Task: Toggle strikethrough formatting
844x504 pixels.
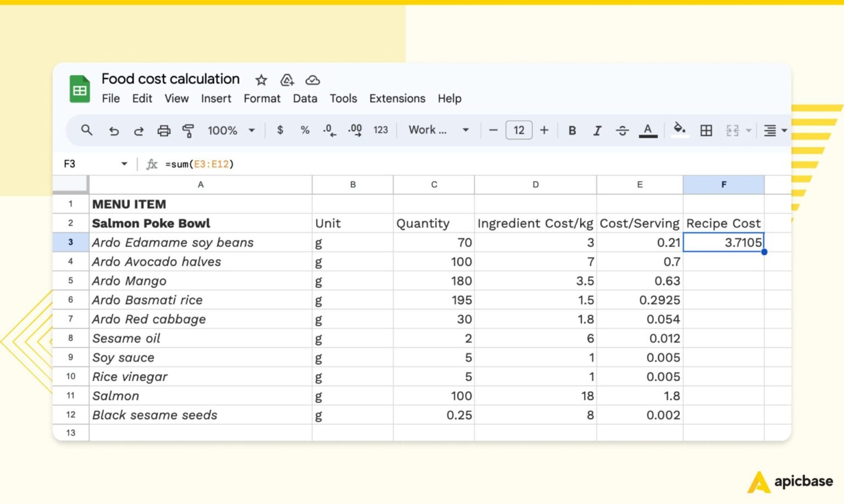Action: coord(623,130)
